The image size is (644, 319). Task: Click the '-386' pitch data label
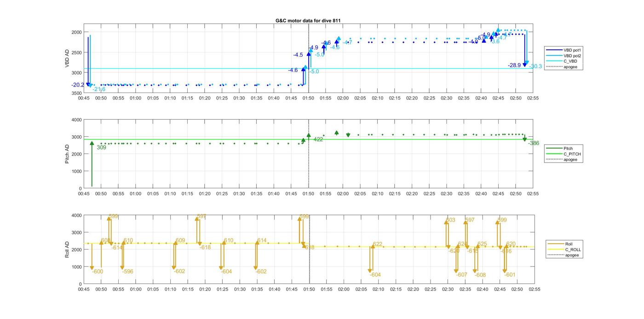(534, 143)
